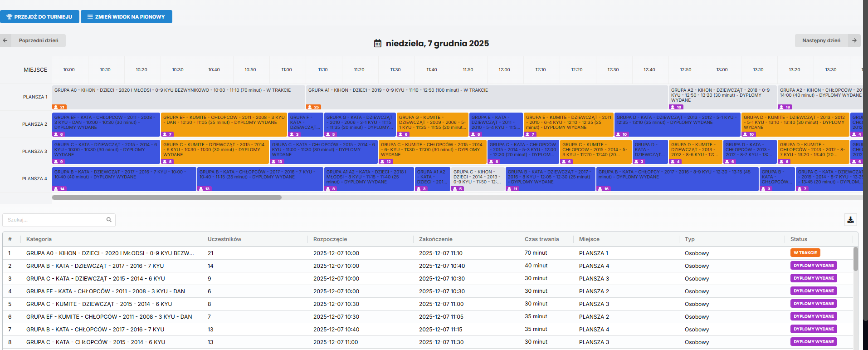Click participant badge 21 on GRUPA A0

pyautogui.click(x=59, y=107)
